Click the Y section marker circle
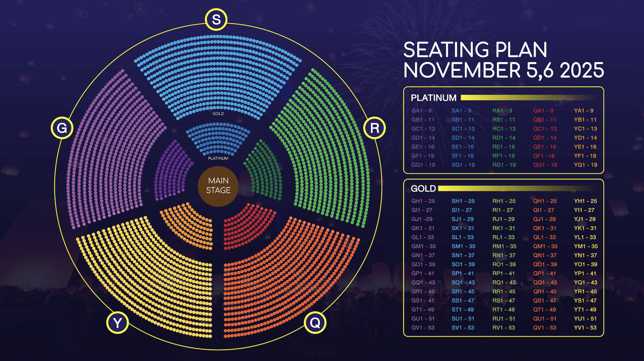 [117, 322]
